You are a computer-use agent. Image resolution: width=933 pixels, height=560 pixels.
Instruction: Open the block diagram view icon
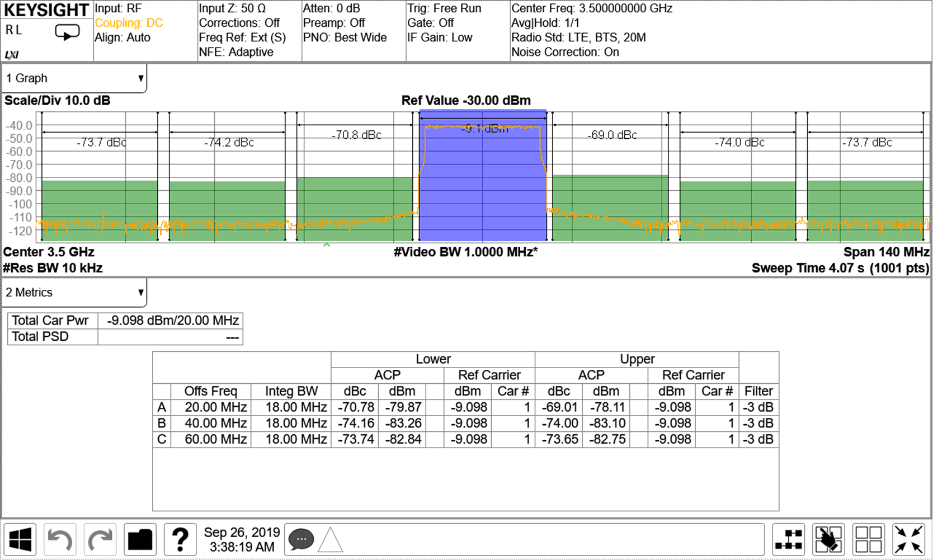(790, 539)
